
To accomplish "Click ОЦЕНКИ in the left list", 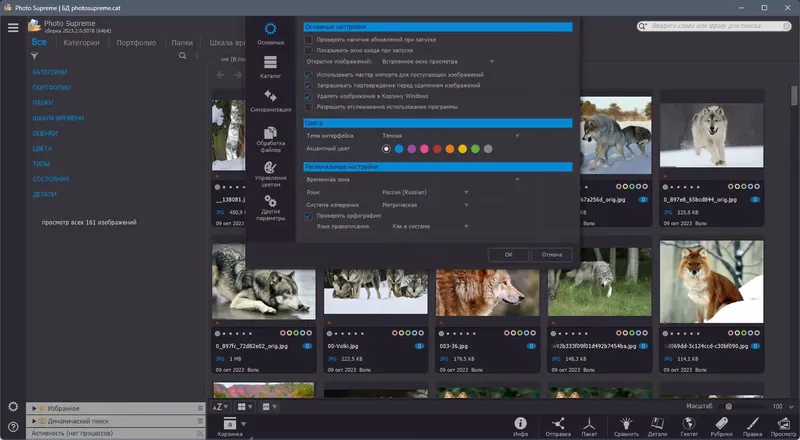I will pos(45,134).
